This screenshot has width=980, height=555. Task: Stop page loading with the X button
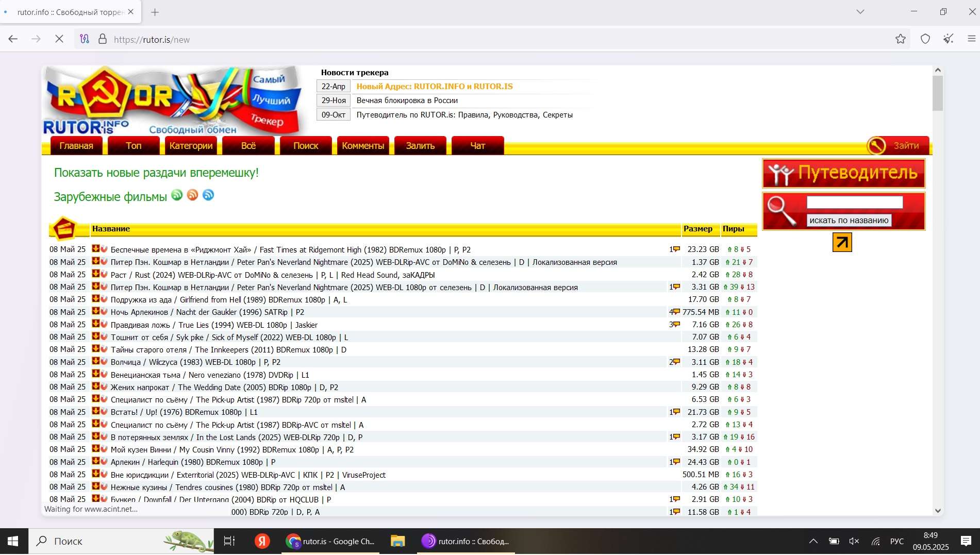(x=59, y=39)
